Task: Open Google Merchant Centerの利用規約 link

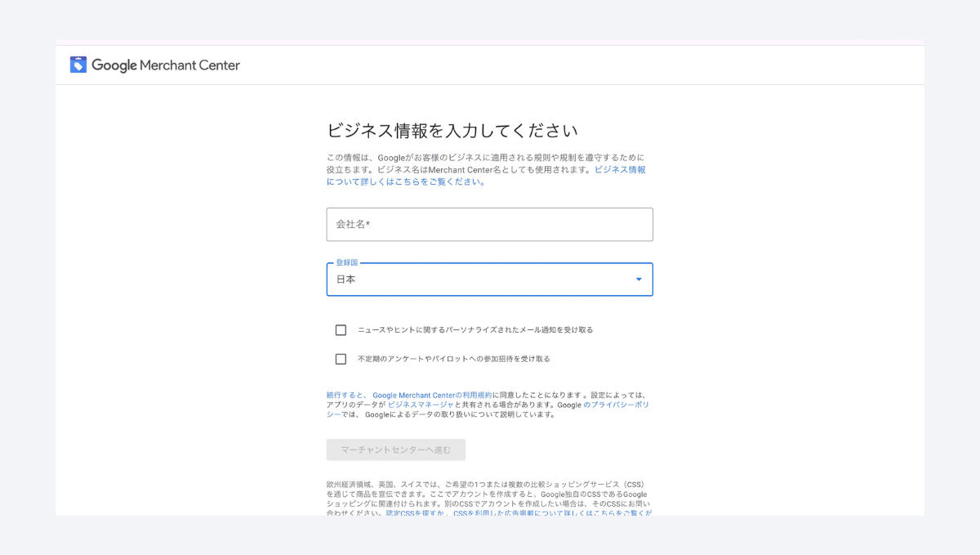Action: click(432, 395)
